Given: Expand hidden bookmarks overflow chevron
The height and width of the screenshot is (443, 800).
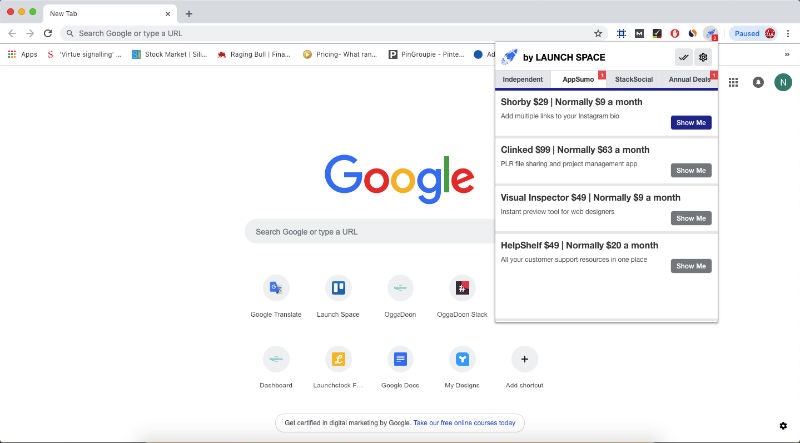Looking at the screenshot, I should pyautogui.click(x=787, y=54).
